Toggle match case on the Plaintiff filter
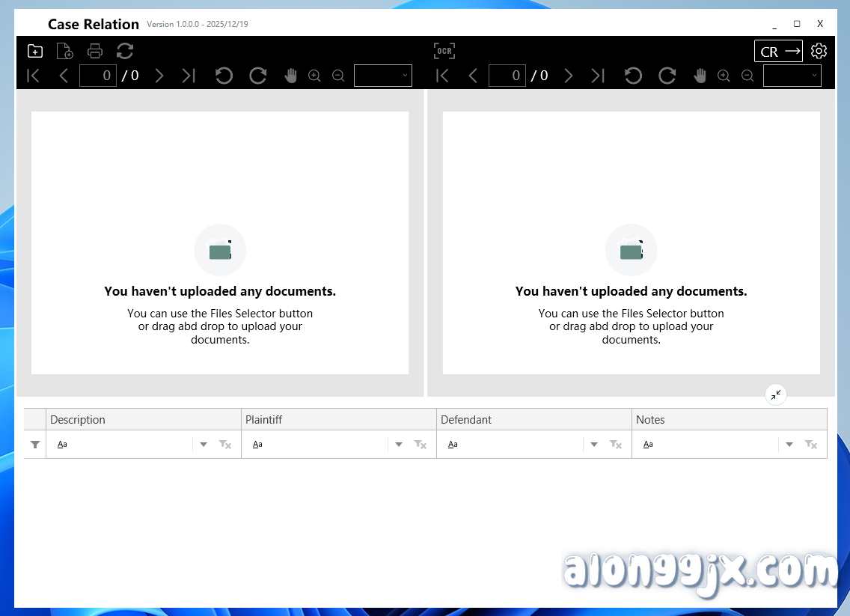850x616 pixels. (x=257, y=444)
